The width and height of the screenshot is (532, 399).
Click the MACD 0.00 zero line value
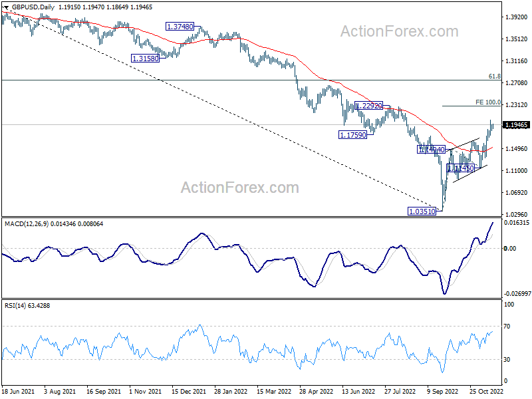click(509, 249)
